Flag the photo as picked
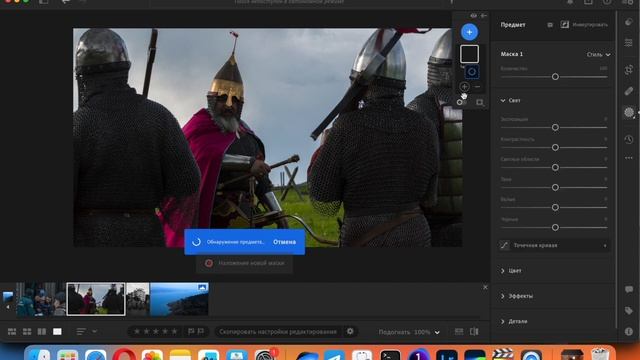 point(191,331)
